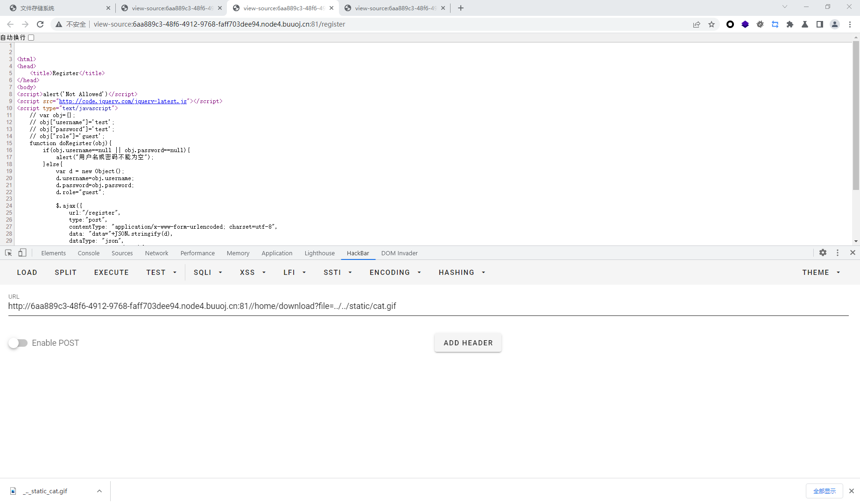Activate the DevTools inspect element picker

pos(8,253)
